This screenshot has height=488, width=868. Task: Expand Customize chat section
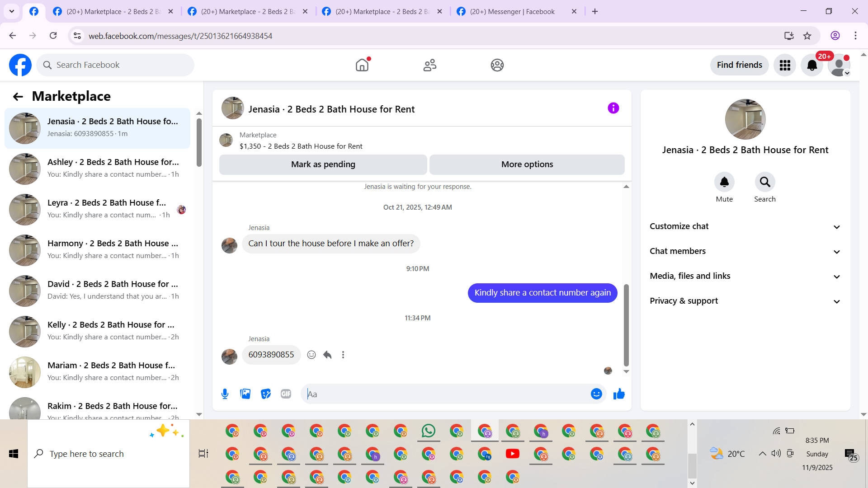745,226
